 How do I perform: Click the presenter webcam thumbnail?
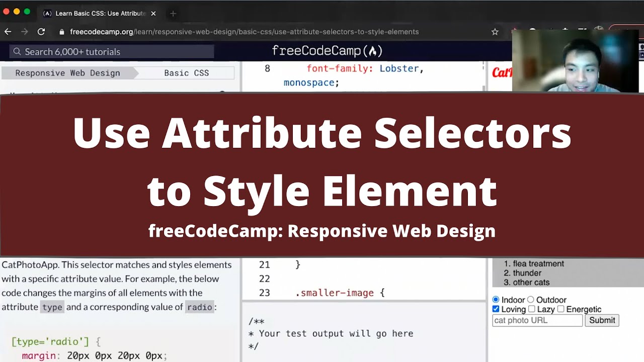pyautogui.click(x=575, y=61)
